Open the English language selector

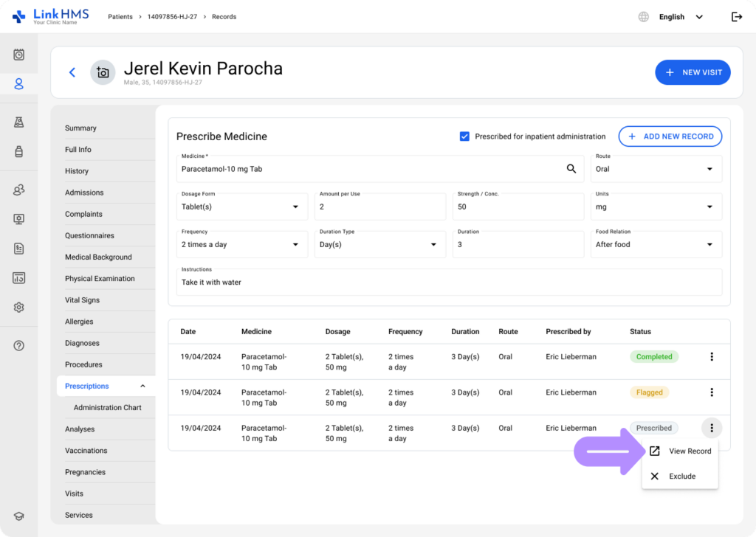(680, 17)
